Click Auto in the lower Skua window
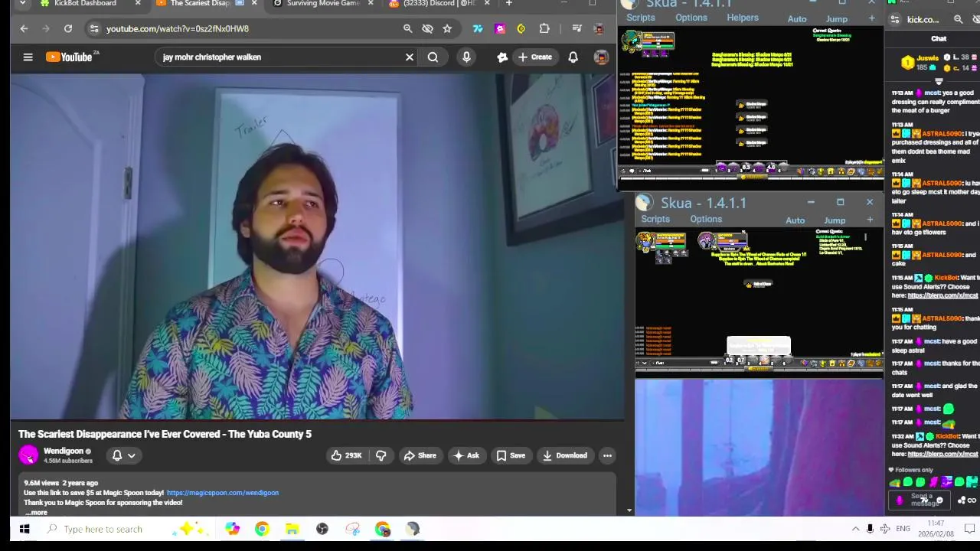 795,220
